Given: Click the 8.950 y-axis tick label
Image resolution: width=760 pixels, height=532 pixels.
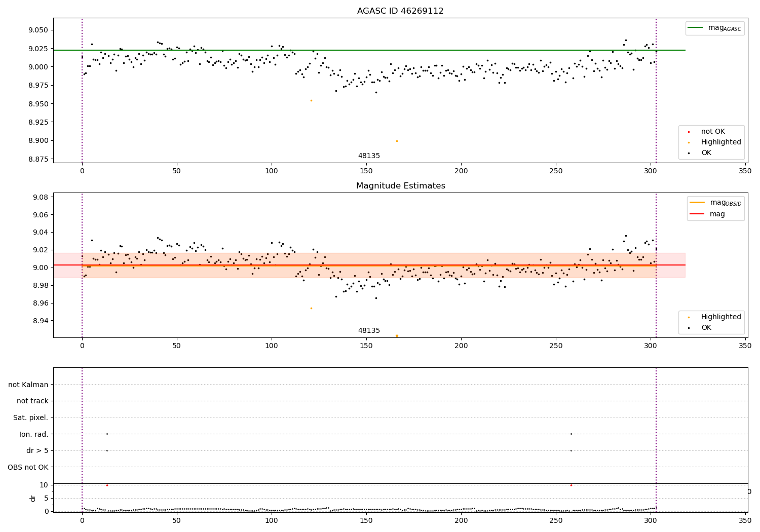Looking at the screenshot, I should (39, 104).
